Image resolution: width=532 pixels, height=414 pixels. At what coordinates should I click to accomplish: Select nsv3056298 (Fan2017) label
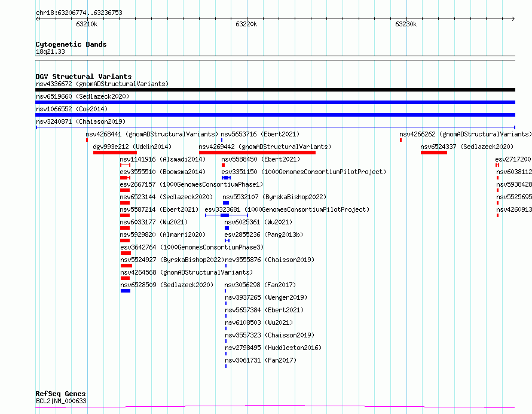pos(260,285)
